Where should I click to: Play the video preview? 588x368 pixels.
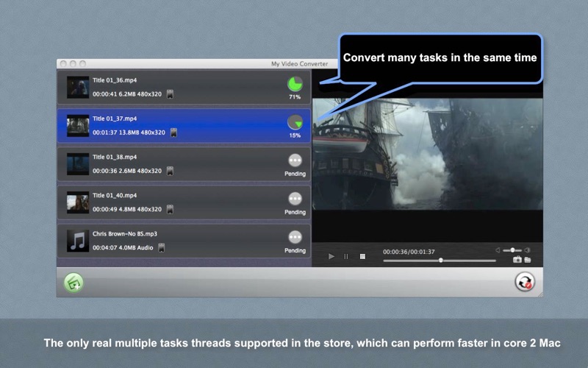click(331, 256)
